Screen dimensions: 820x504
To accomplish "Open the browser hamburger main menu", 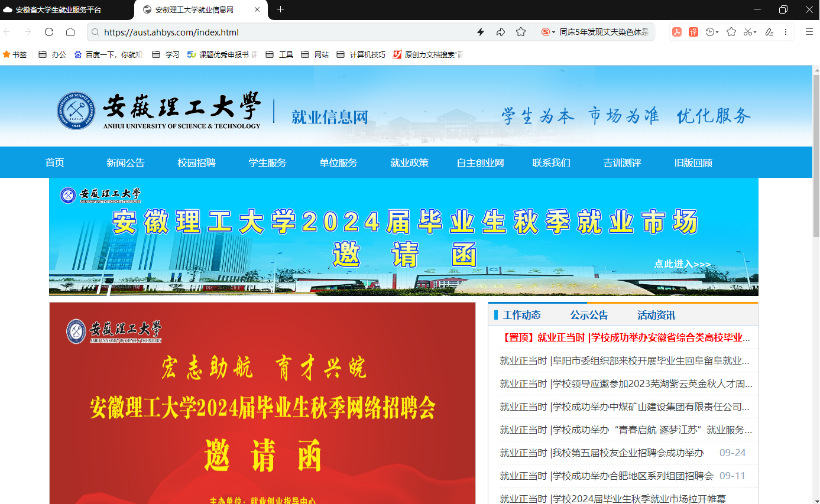I will pyautogui.click(x=809, y=32).
